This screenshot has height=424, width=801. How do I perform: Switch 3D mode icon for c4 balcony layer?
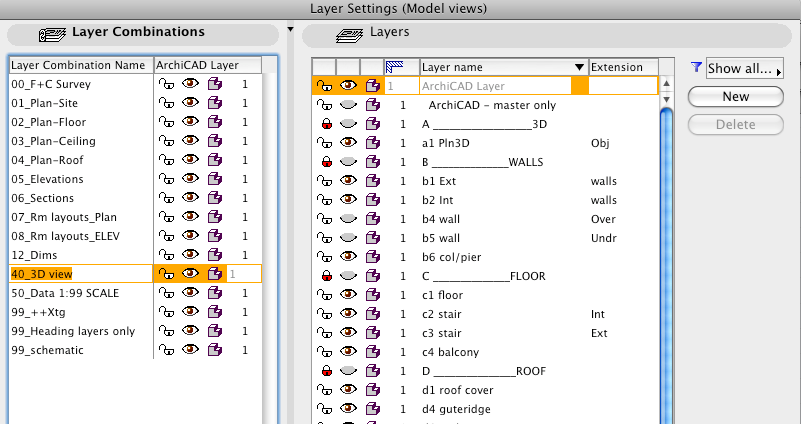tap(373, 352)
